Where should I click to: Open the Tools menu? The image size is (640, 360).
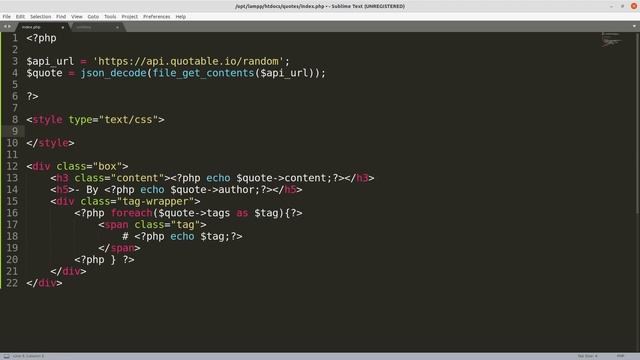[x=110, y=17]
